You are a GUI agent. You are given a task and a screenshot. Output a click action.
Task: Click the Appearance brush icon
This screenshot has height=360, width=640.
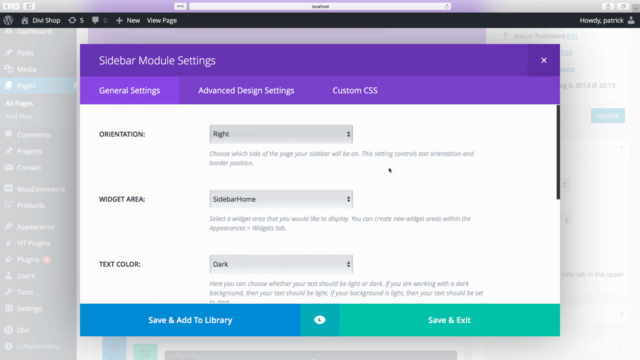pyautogui.click(x=9, y=227)
